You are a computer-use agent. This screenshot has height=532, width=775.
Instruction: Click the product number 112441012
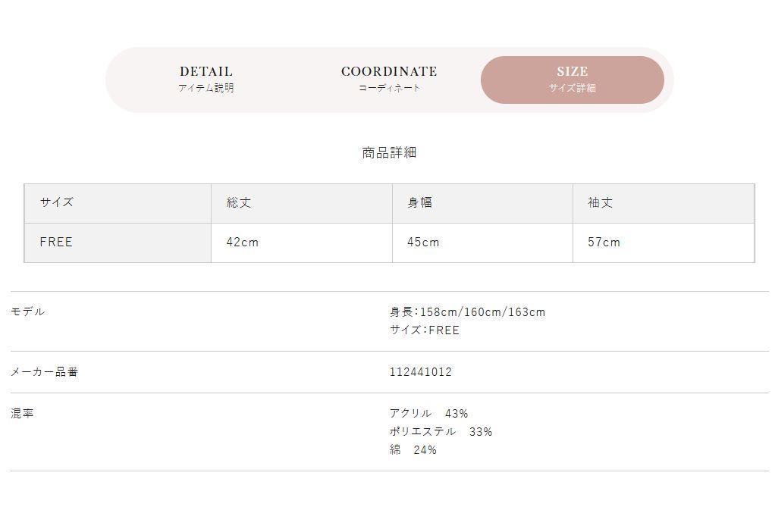pyautogui.click(x=421, y=372)
